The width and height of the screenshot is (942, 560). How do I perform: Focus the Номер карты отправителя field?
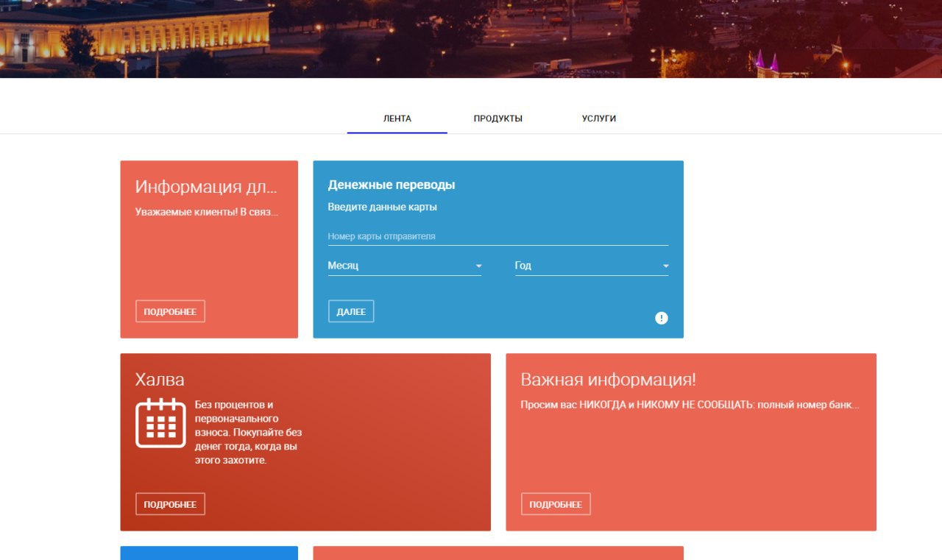[498, 236]
